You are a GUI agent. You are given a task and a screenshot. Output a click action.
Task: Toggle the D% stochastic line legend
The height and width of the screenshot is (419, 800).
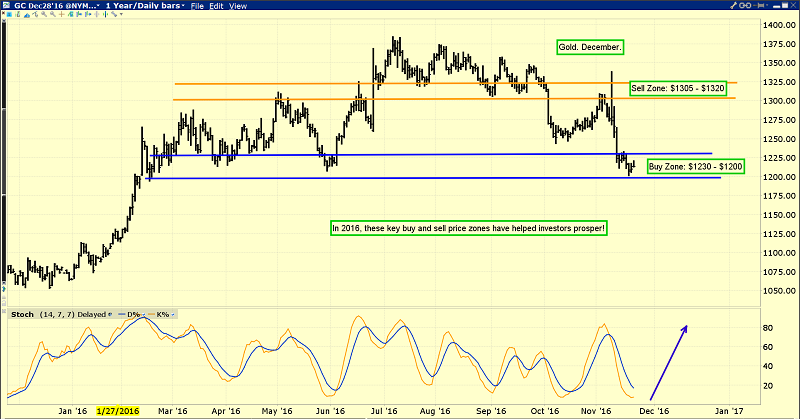(137, 315)
